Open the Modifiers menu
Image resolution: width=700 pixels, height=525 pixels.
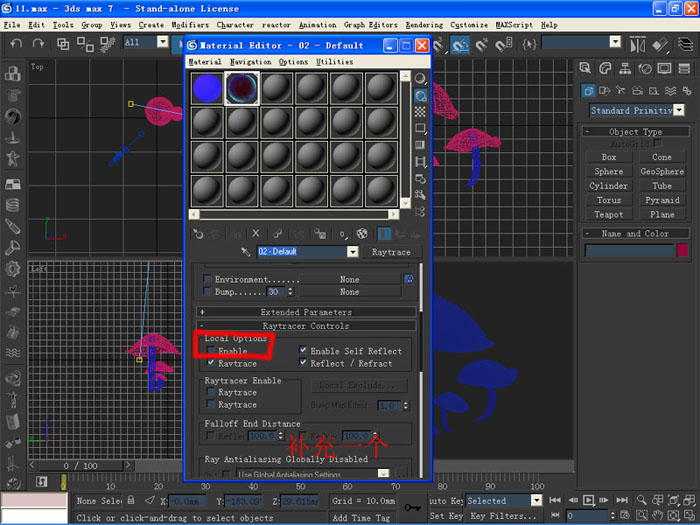coord(190,25)
